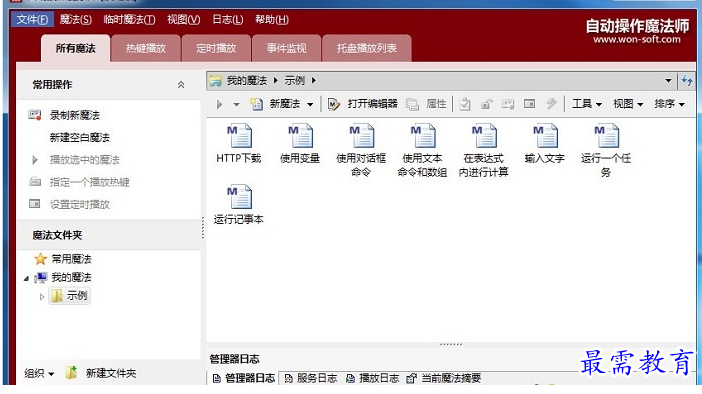Image resolution: width=702 pixels, height=394 pixels.
Task: Switch to 播放日志 log tab
Action: tap(372, 378)
